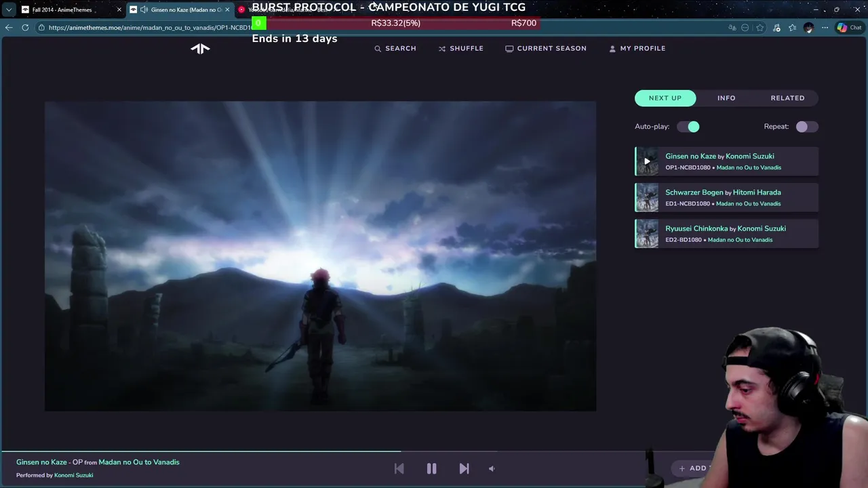
Task: Click address bar more options circle icon
Action: click(x=745, y=28)
